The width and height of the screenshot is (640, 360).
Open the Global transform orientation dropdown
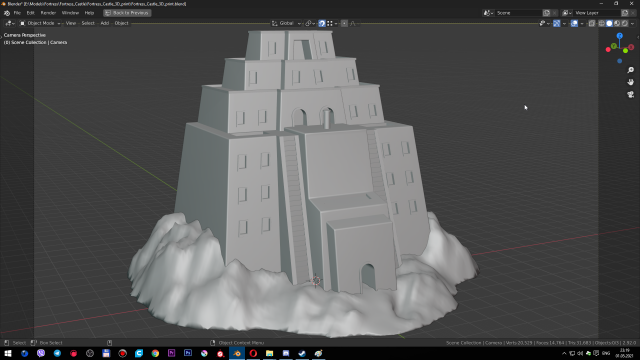tap(286, 24)
